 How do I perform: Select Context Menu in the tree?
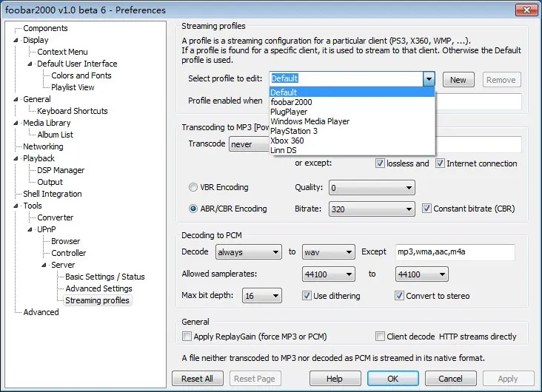62,52
